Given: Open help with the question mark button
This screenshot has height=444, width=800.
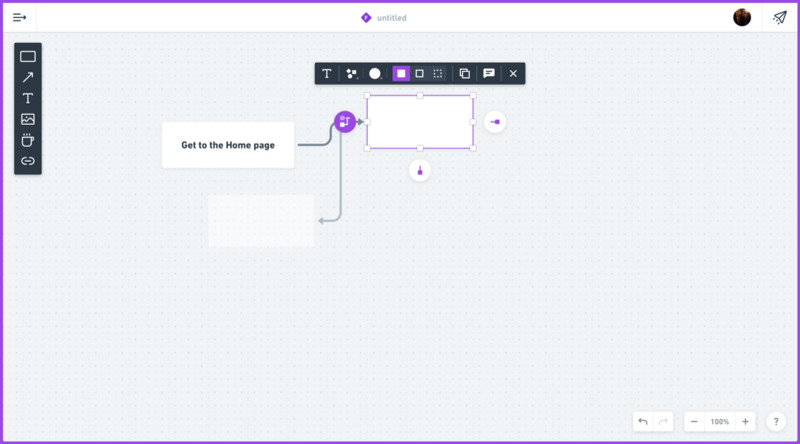Looking at the screenshot, I should [776, 422].
